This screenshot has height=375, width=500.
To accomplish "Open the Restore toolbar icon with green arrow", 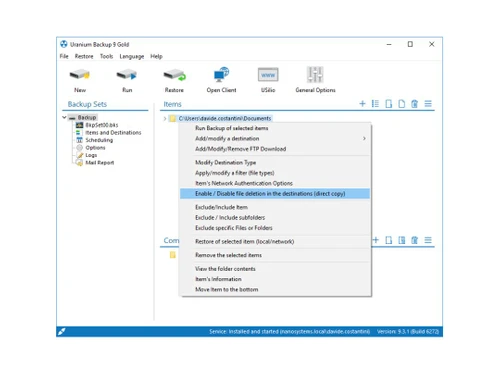I will point(174,75).
